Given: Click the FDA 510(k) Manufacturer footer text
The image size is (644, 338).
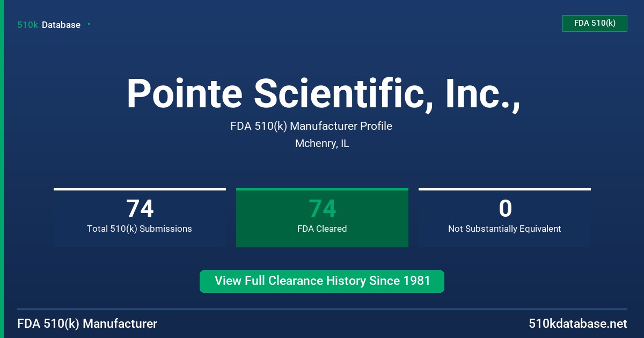Looking at the screenshot, I should (x=87, y=324).
